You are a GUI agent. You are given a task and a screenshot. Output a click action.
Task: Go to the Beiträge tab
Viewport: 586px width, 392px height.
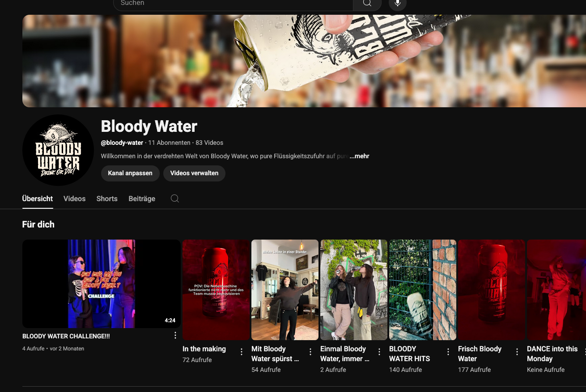[142, 199]
